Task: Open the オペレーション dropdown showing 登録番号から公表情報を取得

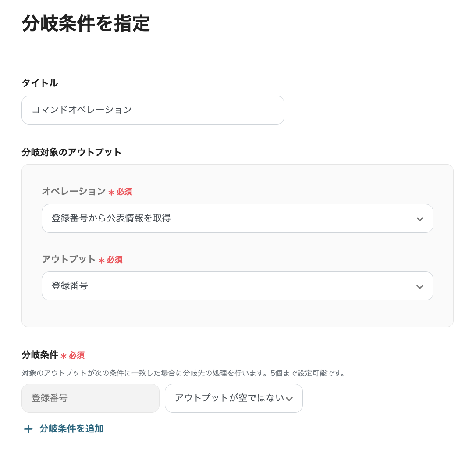Action: [x=237, y=218]
